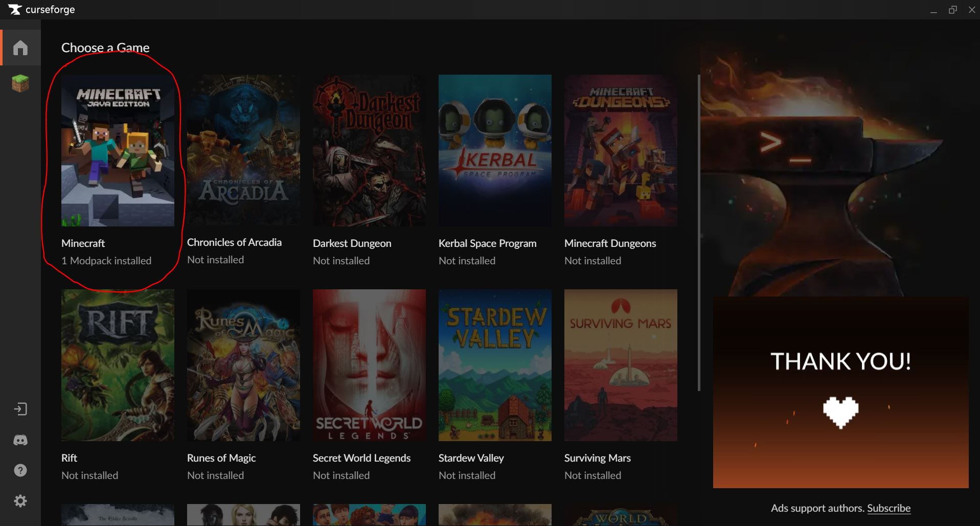
Task: Select the Surviving Mars cover
Action: [x=621, y=365]
